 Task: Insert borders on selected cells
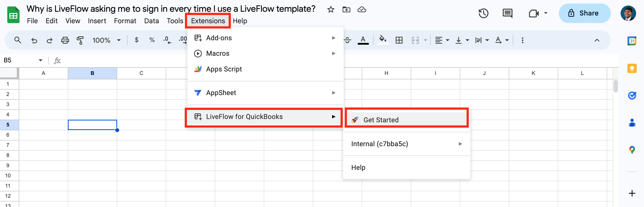[399, 40]
